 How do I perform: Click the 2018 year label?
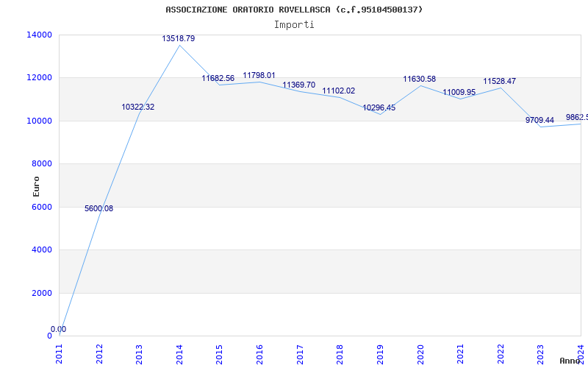[x=340, y=354]
